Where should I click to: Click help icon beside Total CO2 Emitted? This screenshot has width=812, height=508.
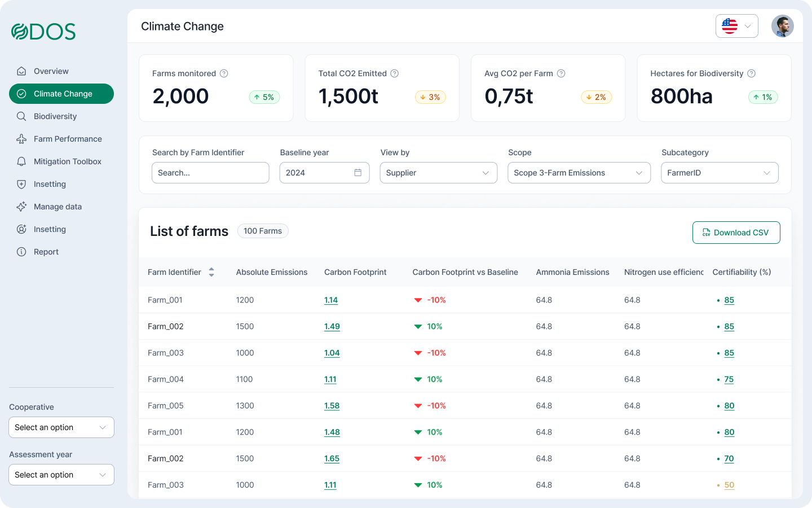tap(395, 73)
